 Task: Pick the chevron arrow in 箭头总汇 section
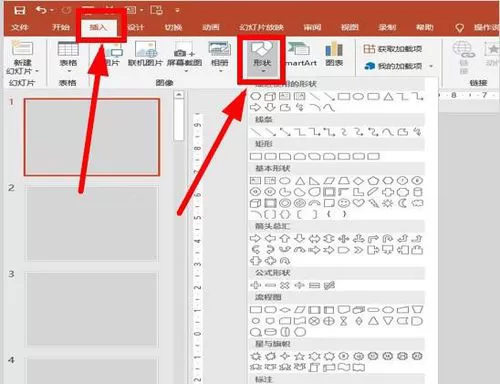(359, 250)
